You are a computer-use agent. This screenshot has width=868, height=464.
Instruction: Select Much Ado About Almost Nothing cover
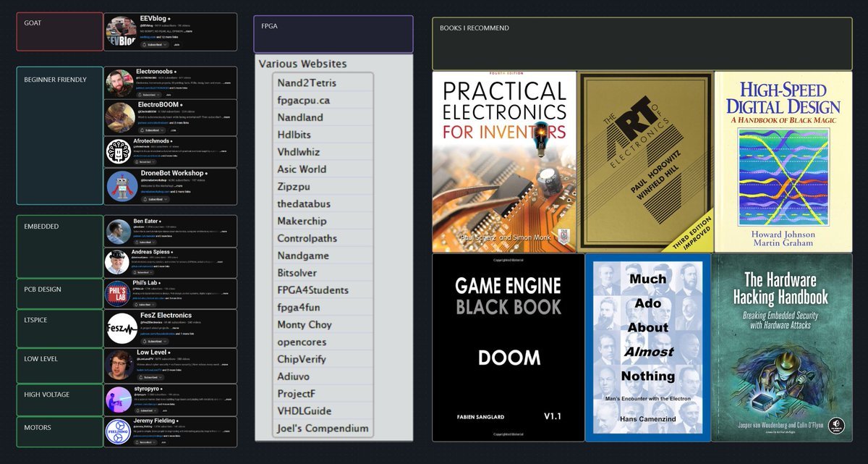tap(647, 347)
